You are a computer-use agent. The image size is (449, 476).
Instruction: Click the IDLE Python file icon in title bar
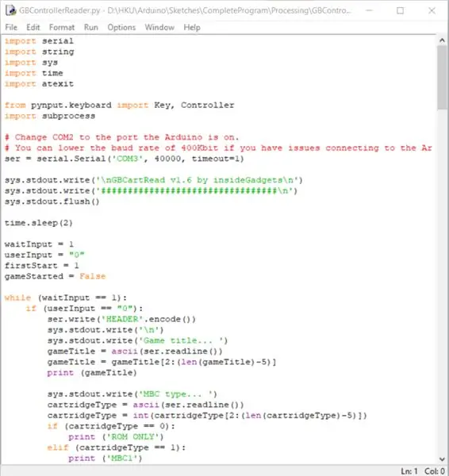[x=10, y=10]
